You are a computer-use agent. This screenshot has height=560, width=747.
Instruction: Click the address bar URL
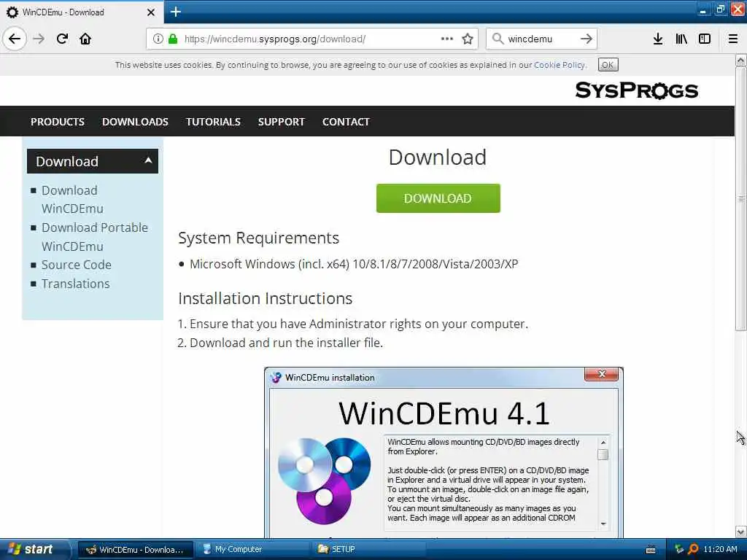coord(275,39)
